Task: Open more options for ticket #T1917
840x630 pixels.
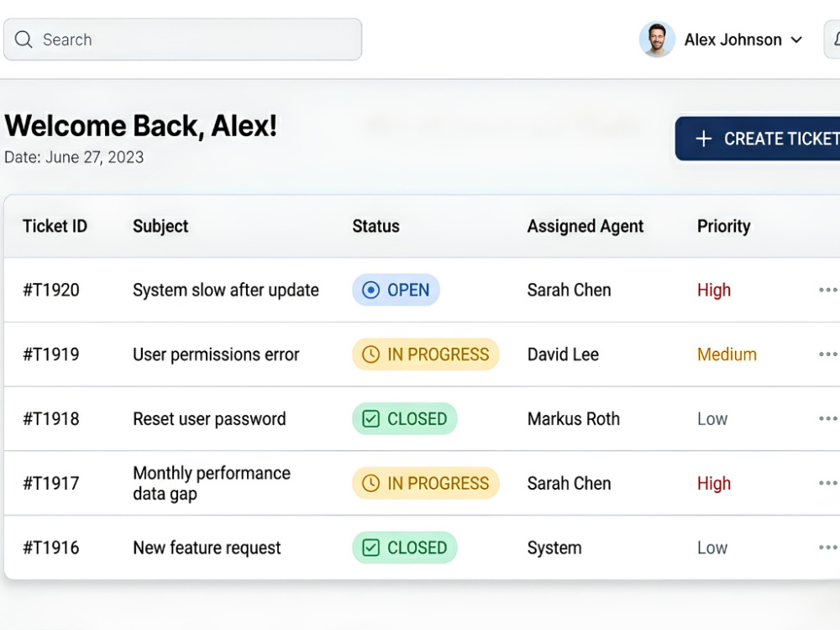Action: coord(828,483)
